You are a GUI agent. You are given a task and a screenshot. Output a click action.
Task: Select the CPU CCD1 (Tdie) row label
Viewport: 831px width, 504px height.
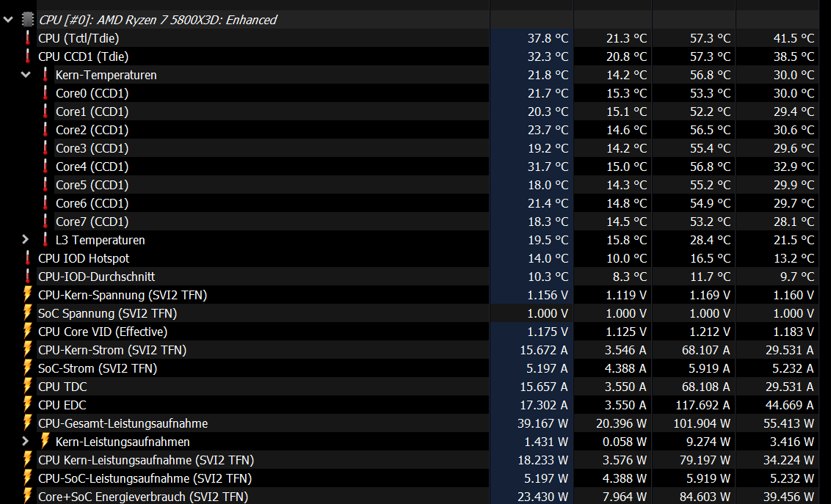[x=83, y=56]
